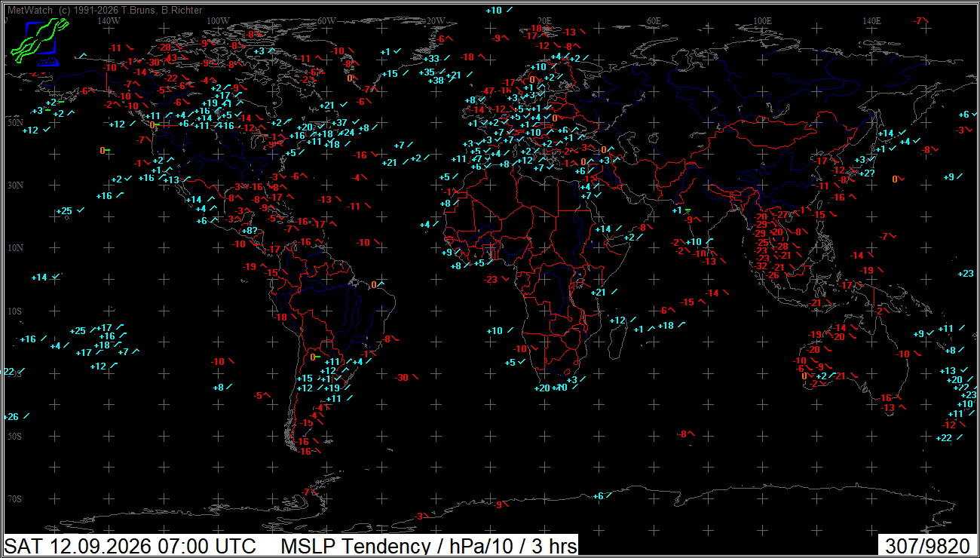Click the 307/9820 station count box
Screen dimensions: 980x558
tap(927, 545)
